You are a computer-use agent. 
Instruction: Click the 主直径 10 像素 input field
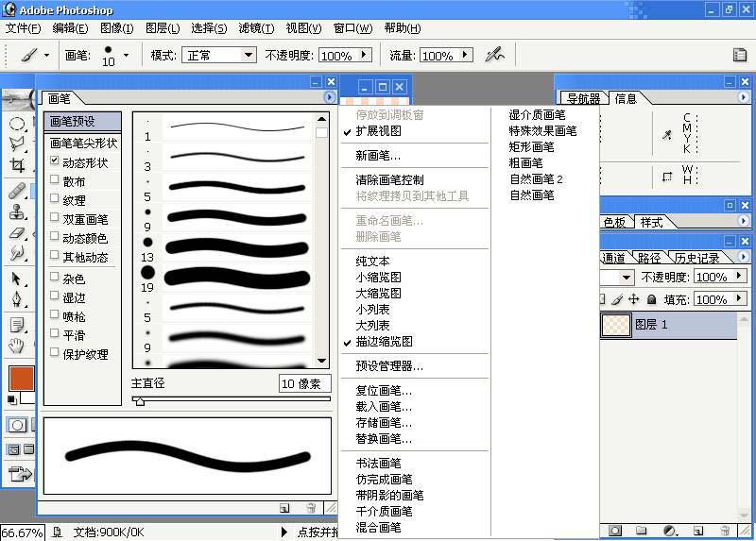point(304,383)
